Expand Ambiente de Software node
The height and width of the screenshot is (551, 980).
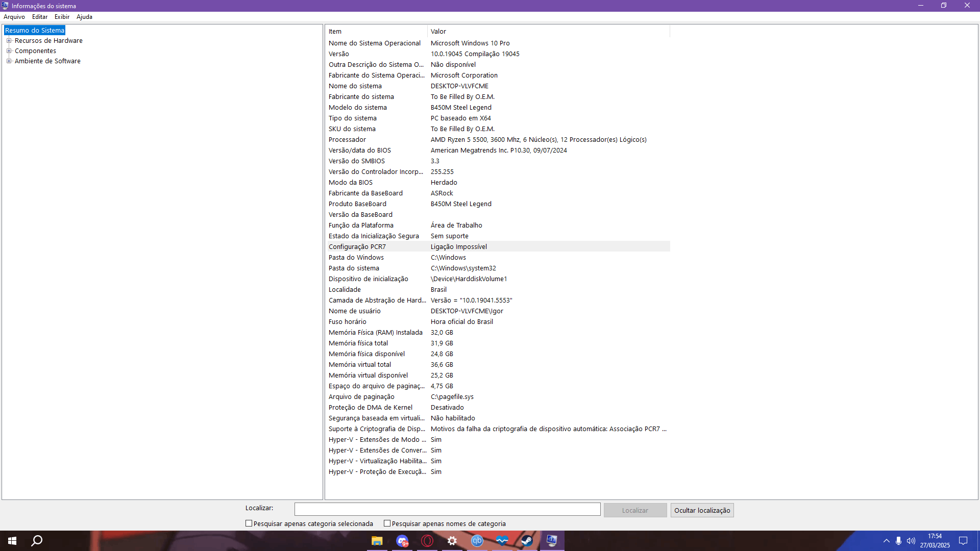9,61
